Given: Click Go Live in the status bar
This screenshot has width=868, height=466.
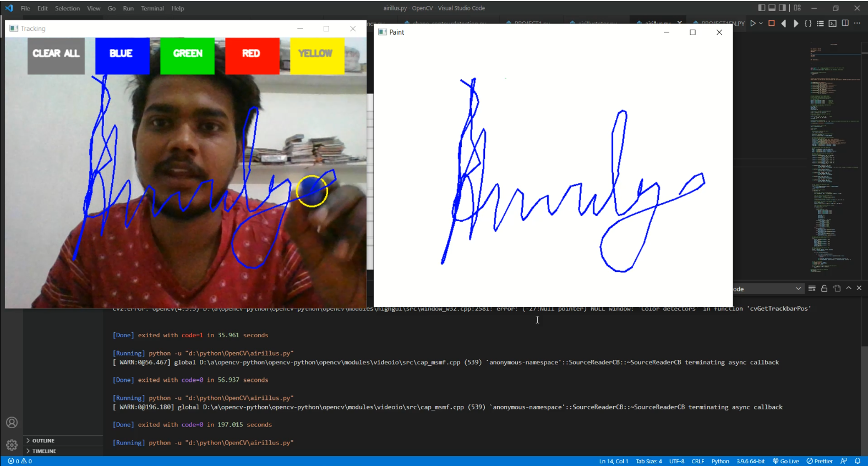Looking at the screenshot, I should click(785, 461).
